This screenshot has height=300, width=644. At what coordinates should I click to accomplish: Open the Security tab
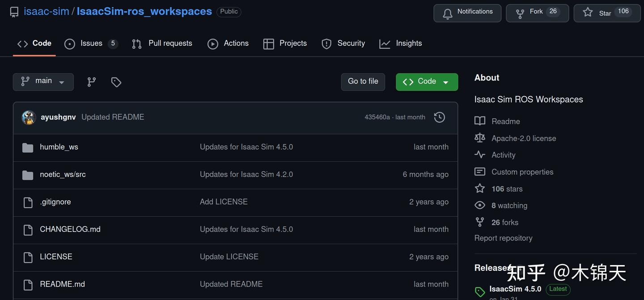(x=343, y=43)
